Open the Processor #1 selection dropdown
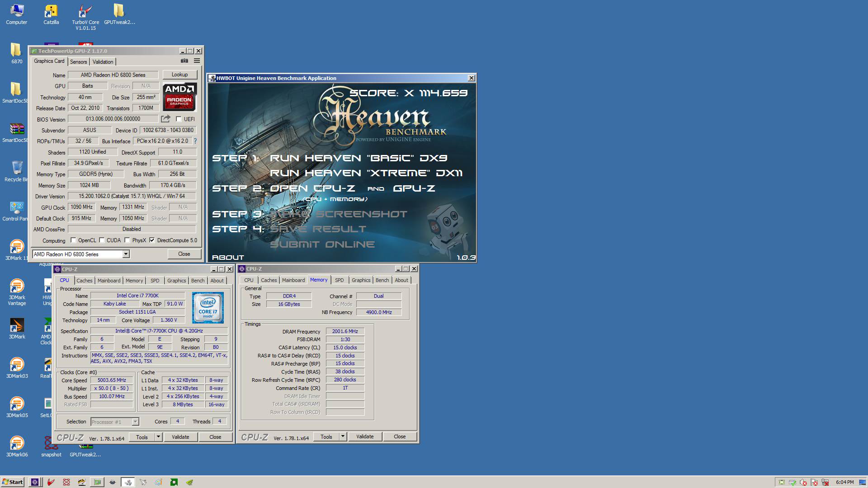This screenshot has height=488, width=868. pos(115,422)
